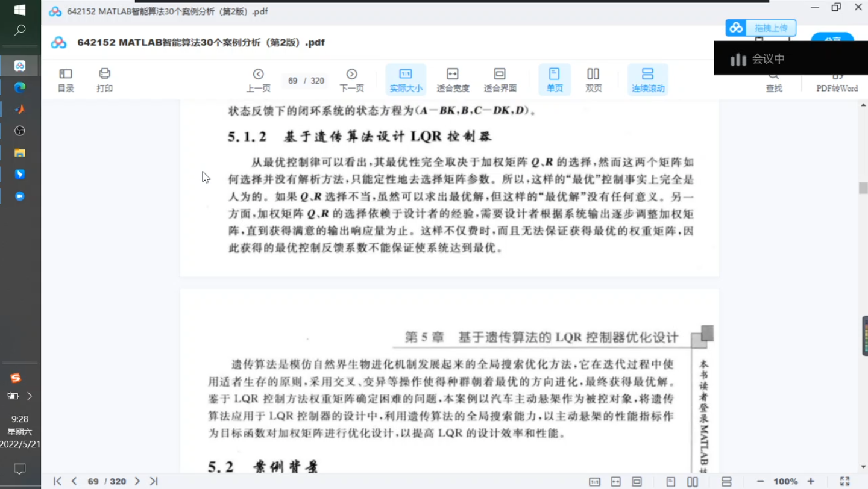
Task: Click heading 5.2 案例背景
Action: pos(263,466)
